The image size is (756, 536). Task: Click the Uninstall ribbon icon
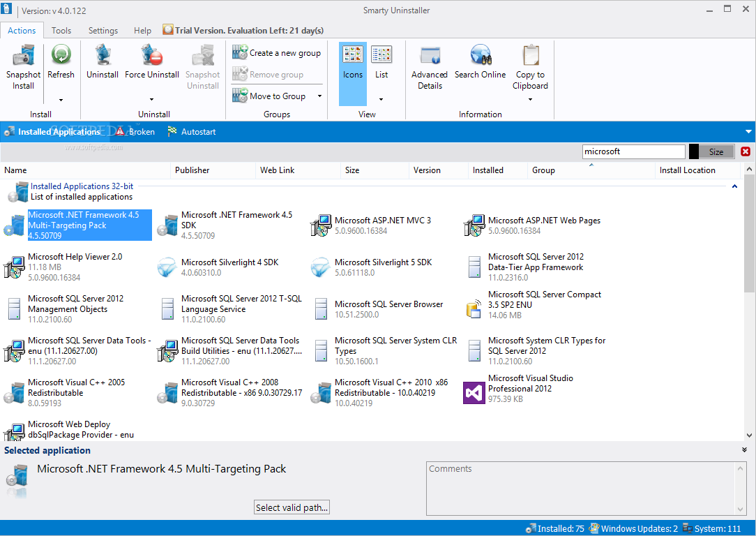pos(103,54)
